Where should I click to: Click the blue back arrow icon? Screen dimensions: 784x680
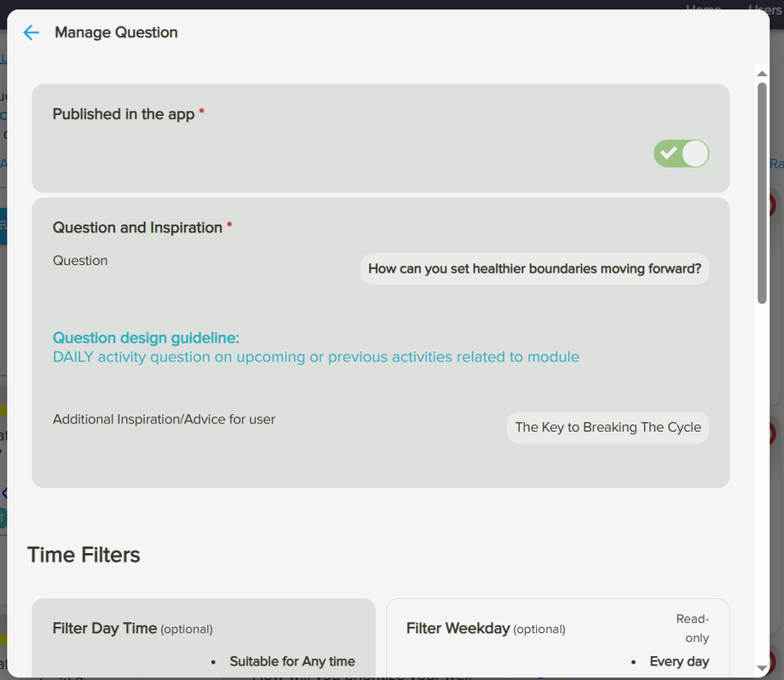point(31,32)
